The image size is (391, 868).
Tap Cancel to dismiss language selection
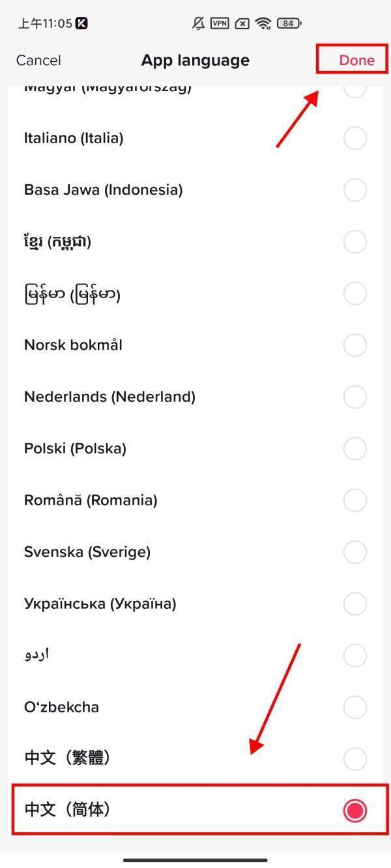[38, 60]
